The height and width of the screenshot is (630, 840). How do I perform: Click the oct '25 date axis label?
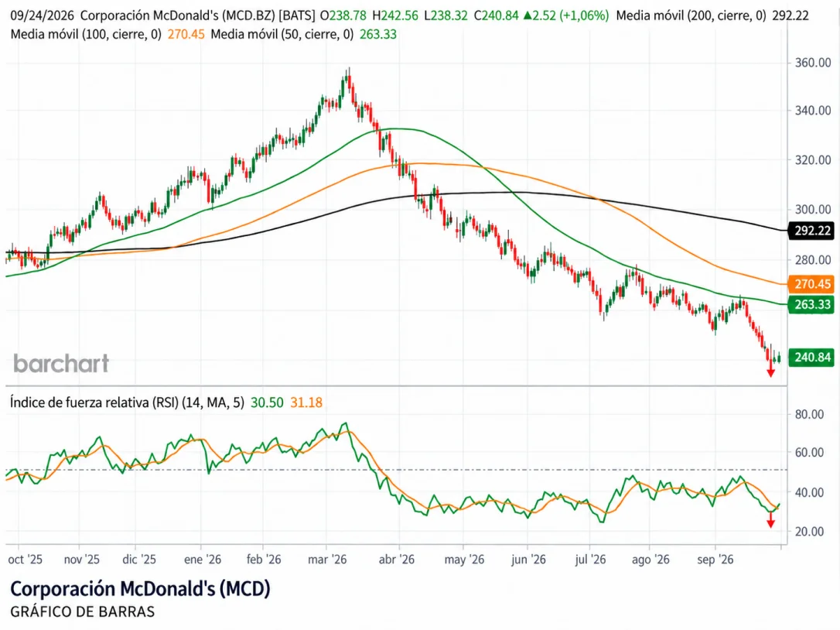tap(26, 560)
